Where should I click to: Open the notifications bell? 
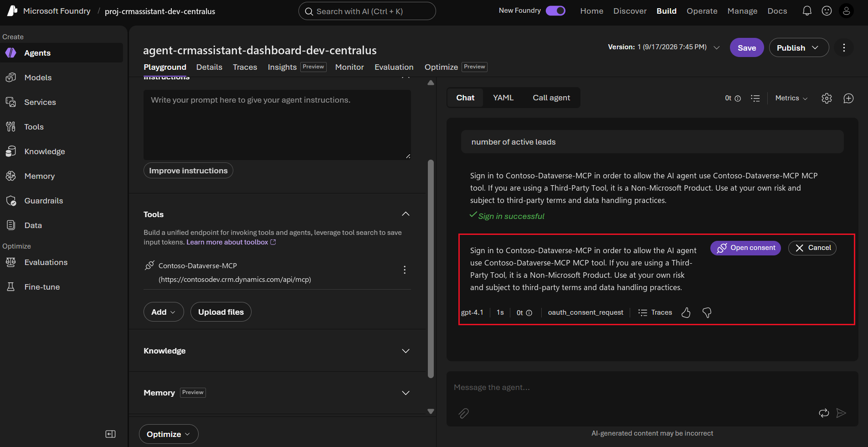pos(807,11)
